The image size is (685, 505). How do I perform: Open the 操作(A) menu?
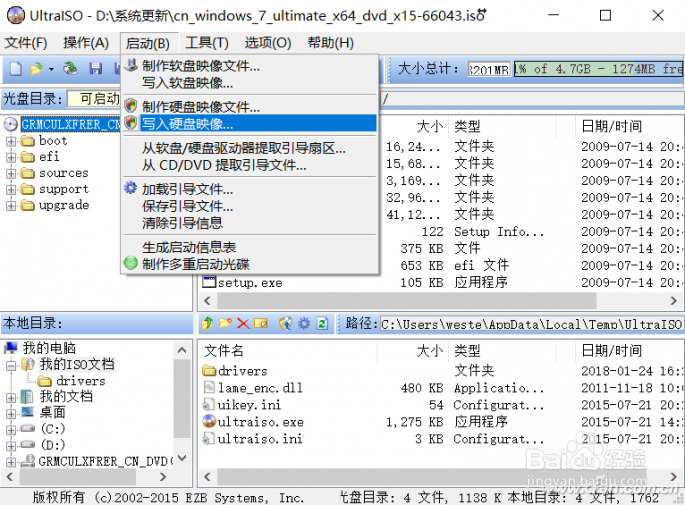(x=86, y=43)
